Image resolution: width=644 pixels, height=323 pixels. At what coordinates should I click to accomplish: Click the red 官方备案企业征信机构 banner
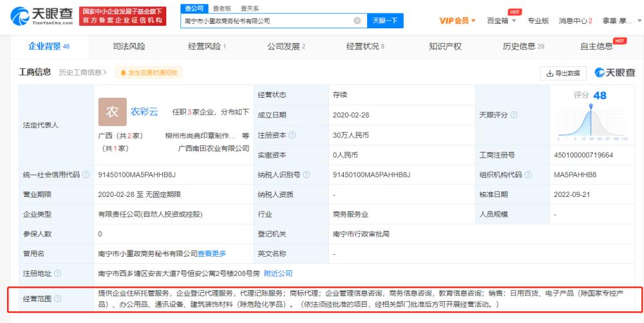click(123, 16)
